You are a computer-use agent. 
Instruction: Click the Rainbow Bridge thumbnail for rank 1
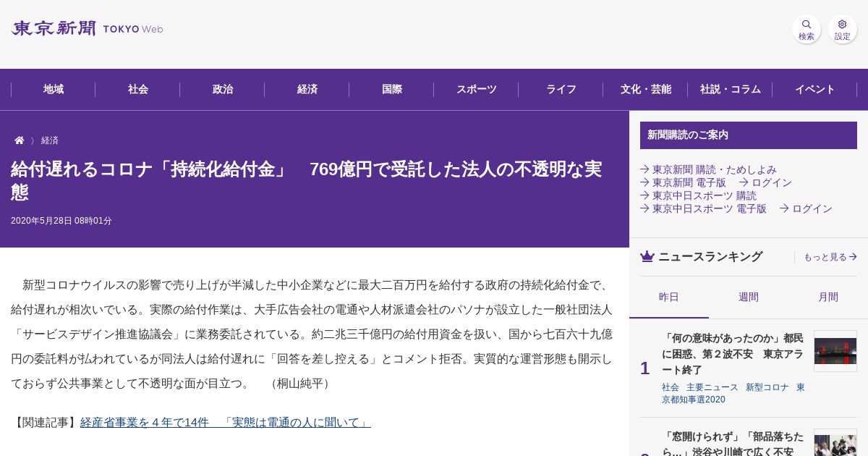[x=835, y=351]
